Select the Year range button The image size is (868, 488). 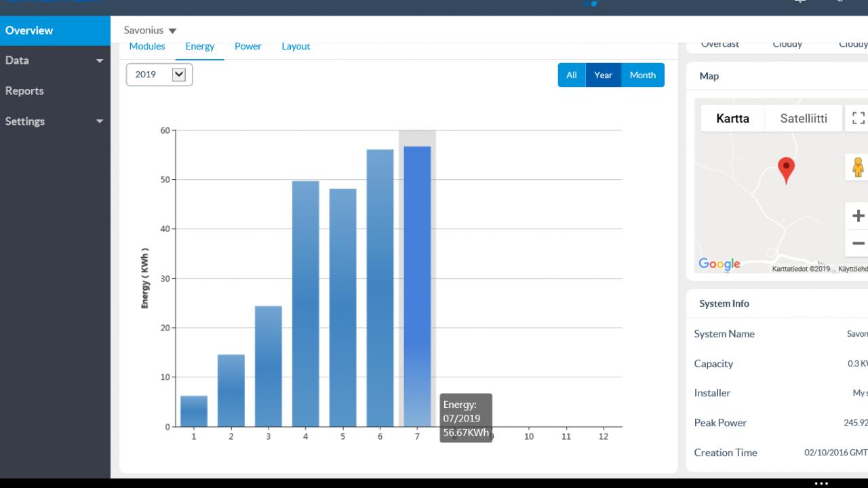[604, 75]
